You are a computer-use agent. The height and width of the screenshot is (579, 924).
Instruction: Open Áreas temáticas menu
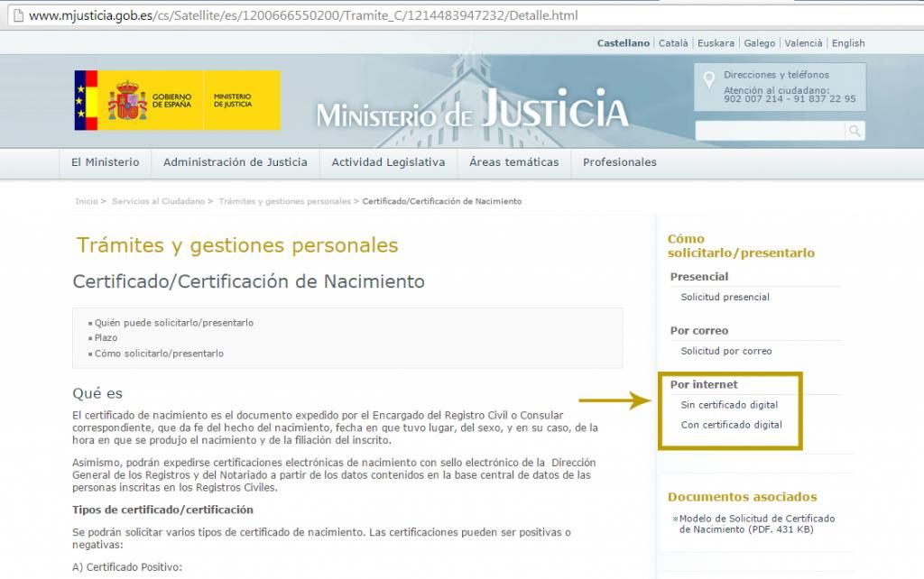[x=513, y=162]
